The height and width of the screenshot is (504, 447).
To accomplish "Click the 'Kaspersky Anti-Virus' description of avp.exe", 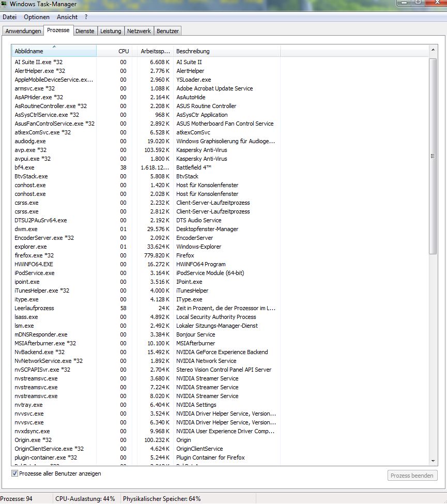I will [202, 150].
